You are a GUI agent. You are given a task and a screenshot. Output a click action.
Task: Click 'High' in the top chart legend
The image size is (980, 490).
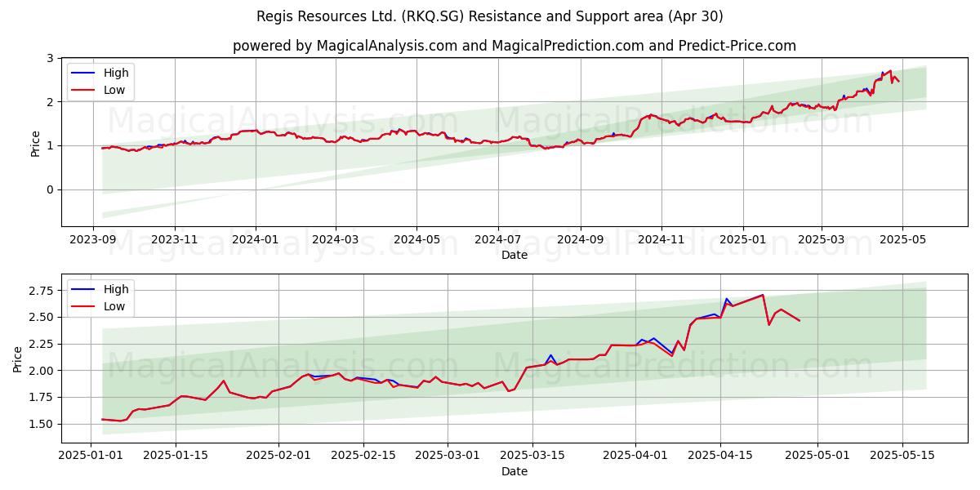tap(116, 73)
